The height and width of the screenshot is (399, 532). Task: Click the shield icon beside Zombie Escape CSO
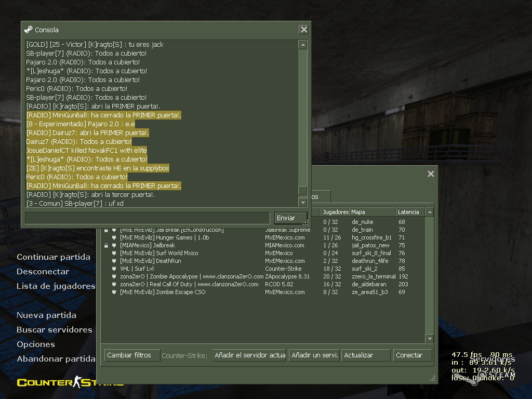pyautogui.click(x=114, y=292)
